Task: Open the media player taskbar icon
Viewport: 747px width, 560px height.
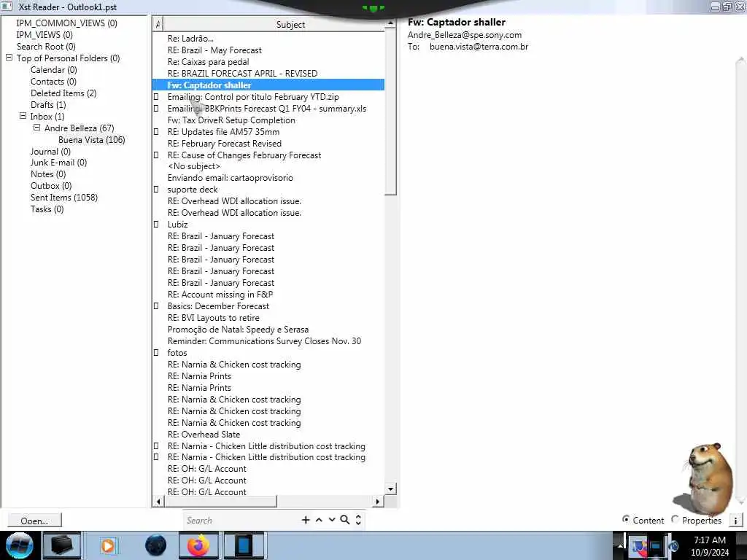Action: [x=108, y=545]
